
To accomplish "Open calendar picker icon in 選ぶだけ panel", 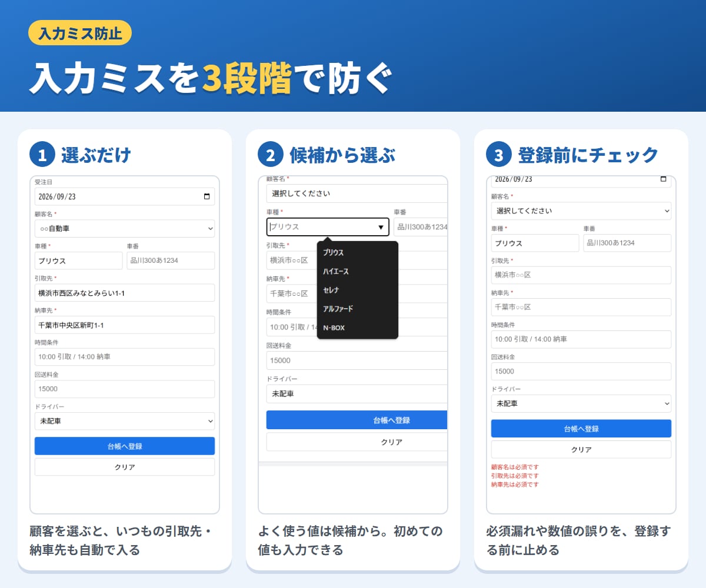I will [207, 196].
